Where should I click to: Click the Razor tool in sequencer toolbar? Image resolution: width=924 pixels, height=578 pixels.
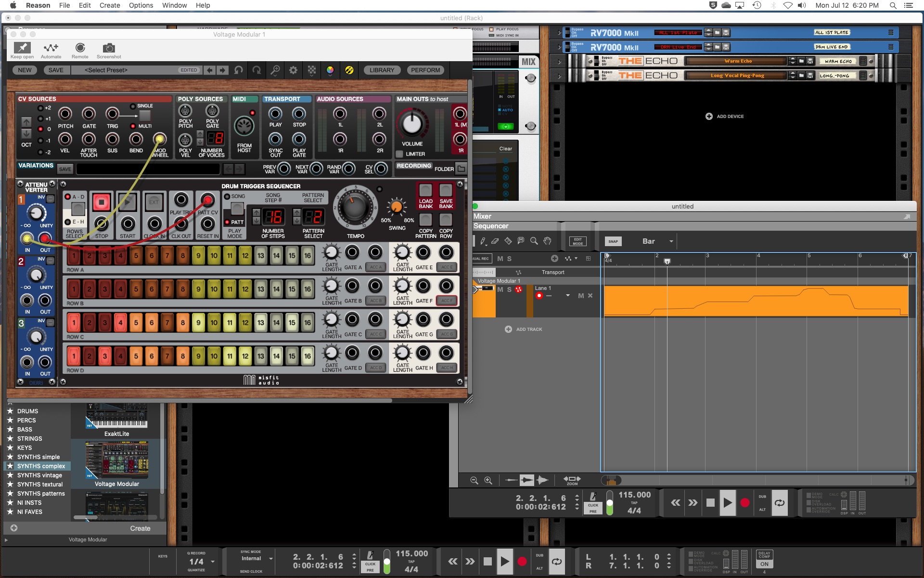[x=507, y=241]
